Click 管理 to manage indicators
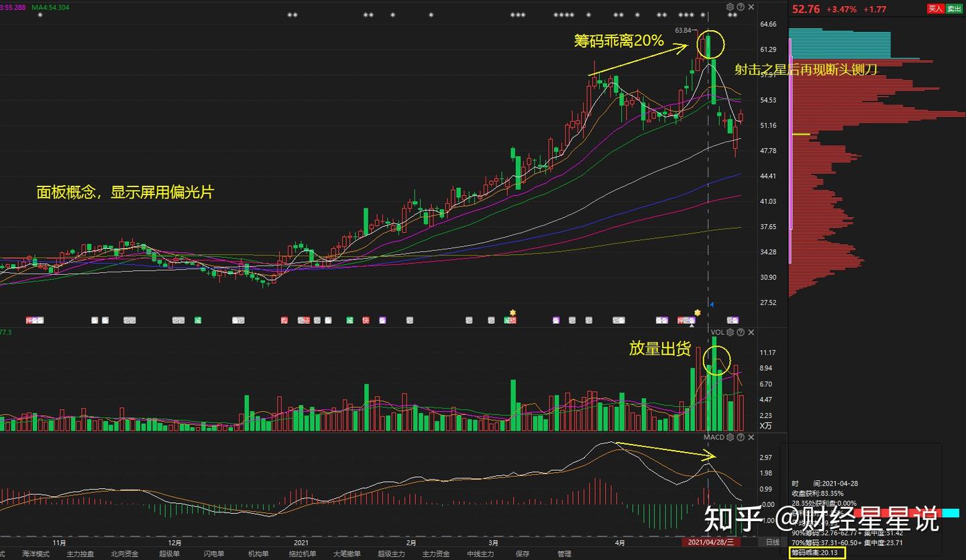 click(564, 554)
